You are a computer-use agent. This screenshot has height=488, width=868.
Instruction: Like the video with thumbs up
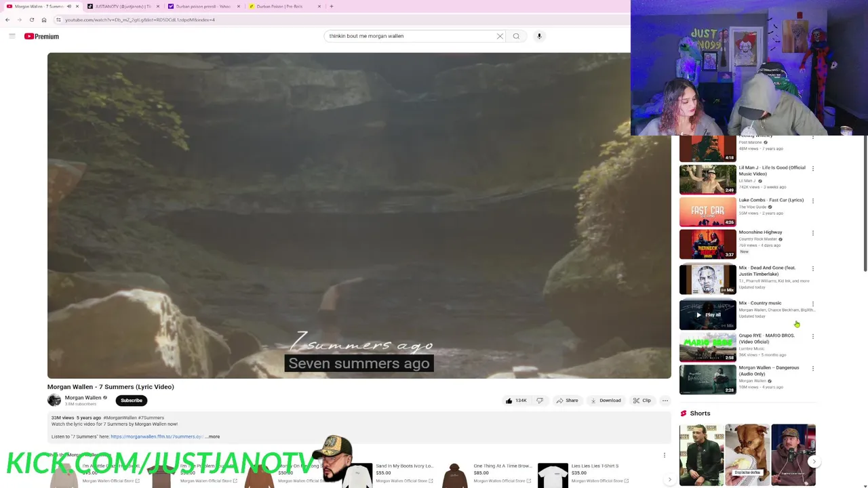[515, 401]
